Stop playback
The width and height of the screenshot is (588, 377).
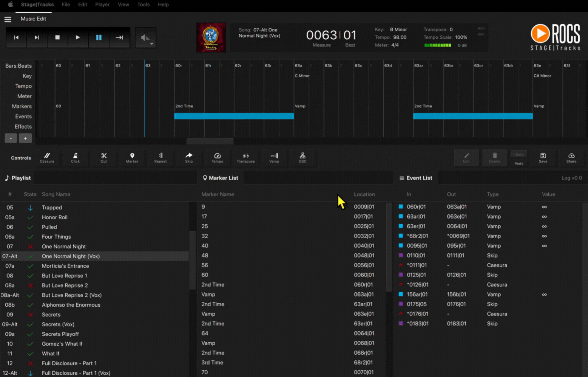57,37
